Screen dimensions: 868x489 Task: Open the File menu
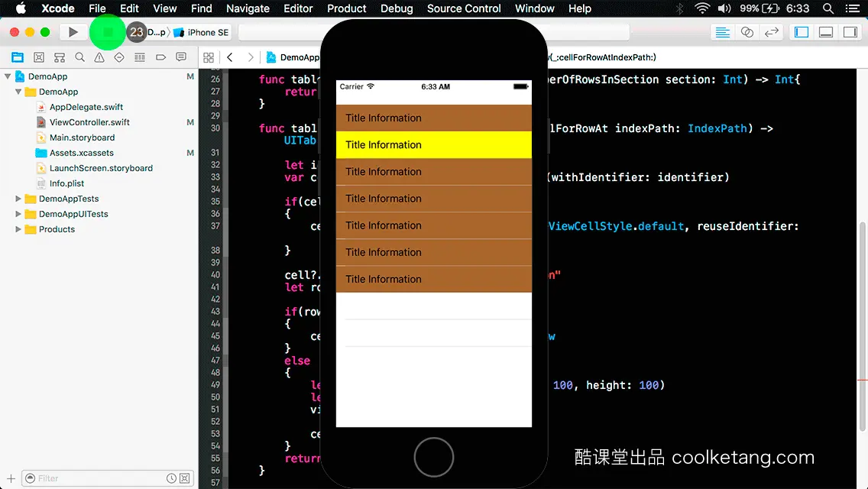97,8
